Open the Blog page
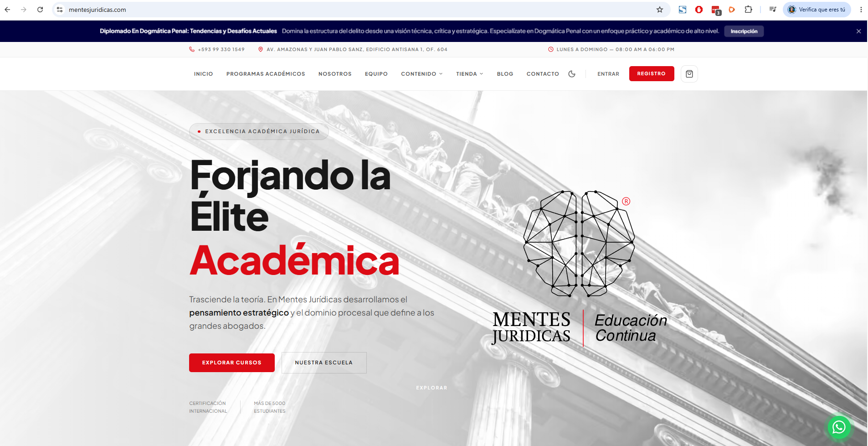868x446 pixels. pyautogui.click(x=505, y=74)
